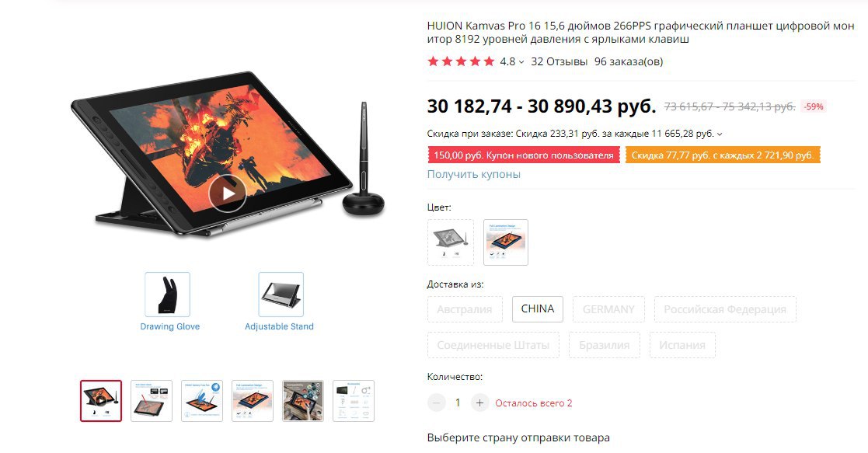Decrease quantity with minus button
Image resolution: width=868 pixels, height=453 pixels.
pyautogui.click(x=437, y=402)
